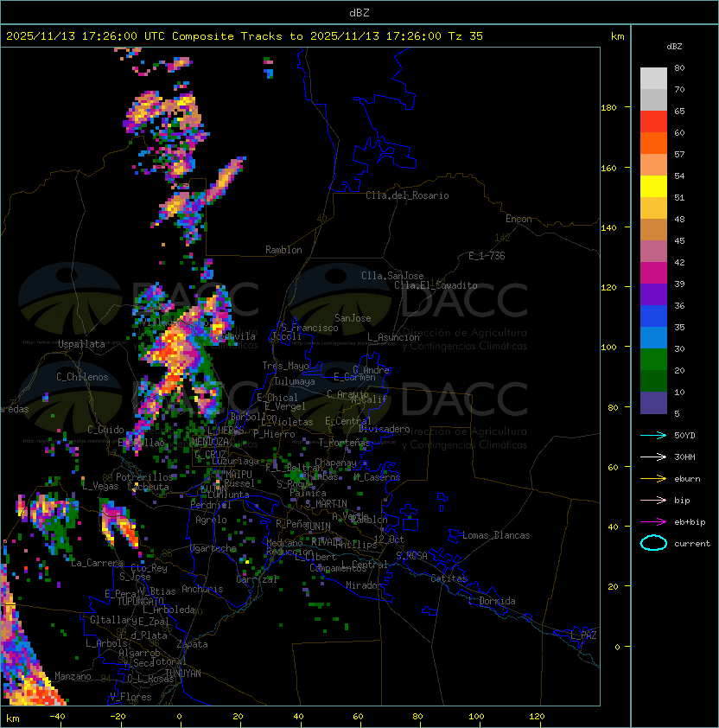Click the 'L_PAZ' map label
This screenshot has height=728, width=719.
[x=583, y=635]
